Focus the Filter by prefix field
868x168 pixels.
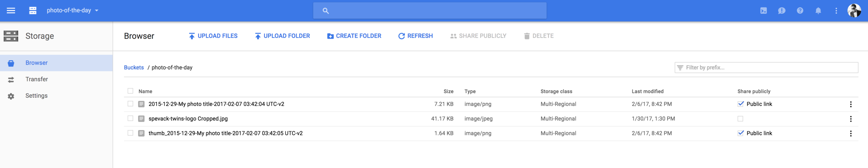766,67
